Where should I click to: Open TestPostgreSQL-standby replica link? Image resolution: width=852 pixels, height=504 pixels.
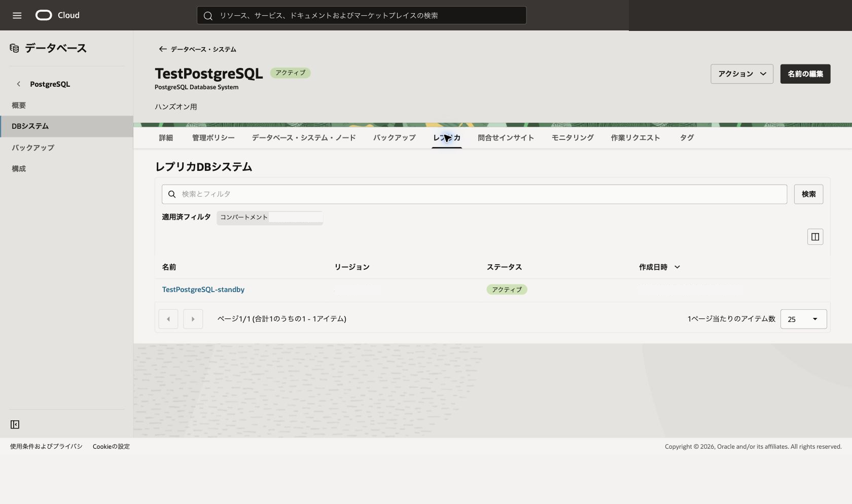203,290
